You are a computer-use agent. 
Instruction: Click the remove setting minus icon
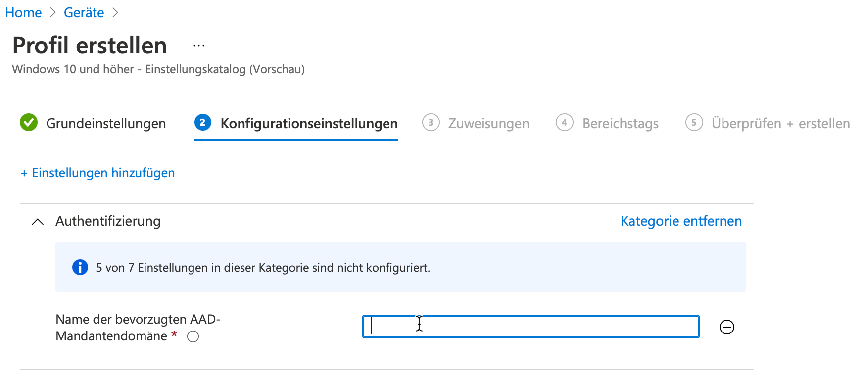(x=726, y=327)
